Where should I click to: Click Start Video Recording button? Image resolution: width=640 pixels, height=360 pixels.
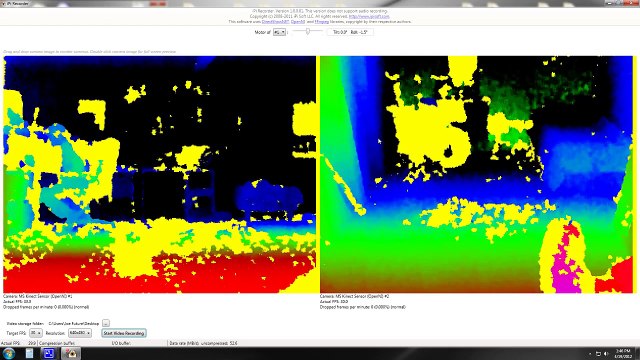(124, 333)
